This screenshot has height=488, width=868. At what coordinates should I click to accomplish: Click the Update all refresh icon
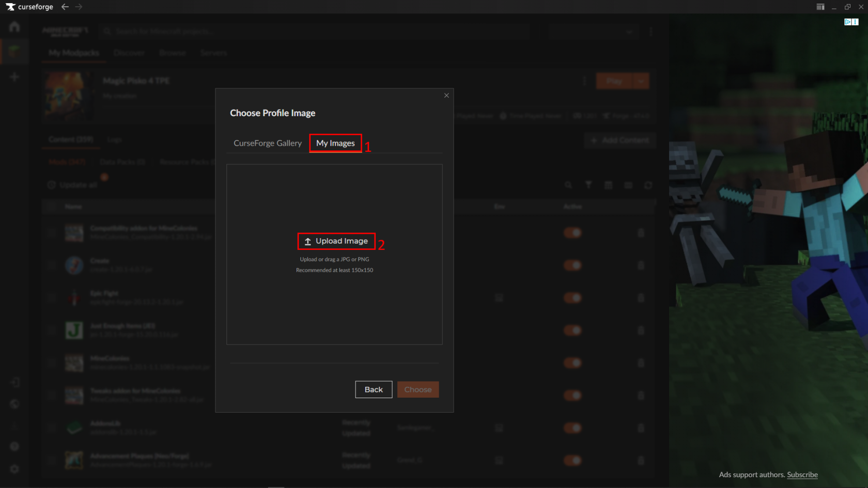coord(51,184)
